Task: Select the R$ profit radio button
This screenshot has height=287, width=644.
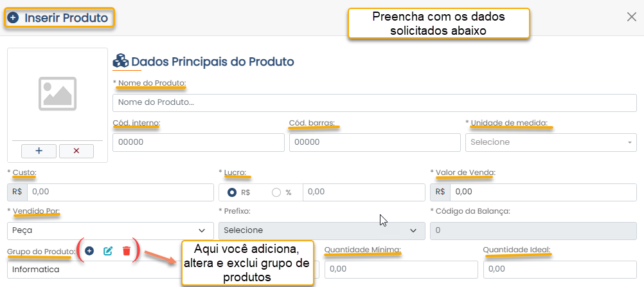Action: [x=232, y=192]
